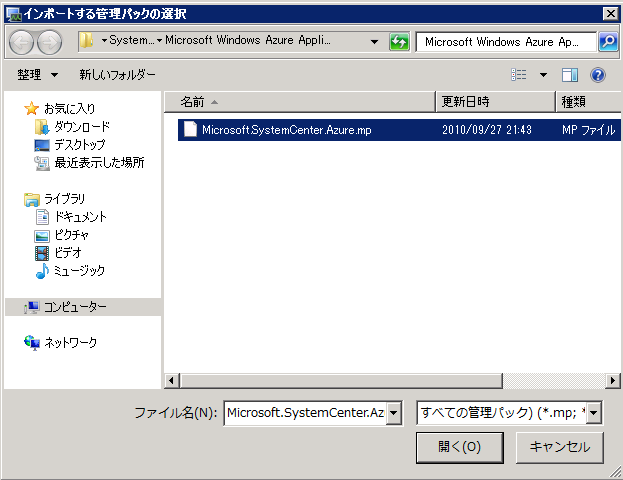
Task: Expand the address bar history dropdown
Action: coord(374,42)
